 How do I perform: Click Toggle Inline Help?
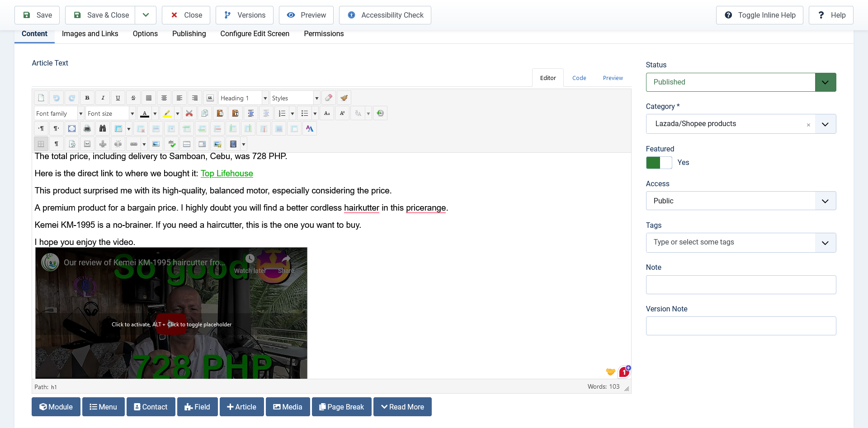click(x=759, y=15)
